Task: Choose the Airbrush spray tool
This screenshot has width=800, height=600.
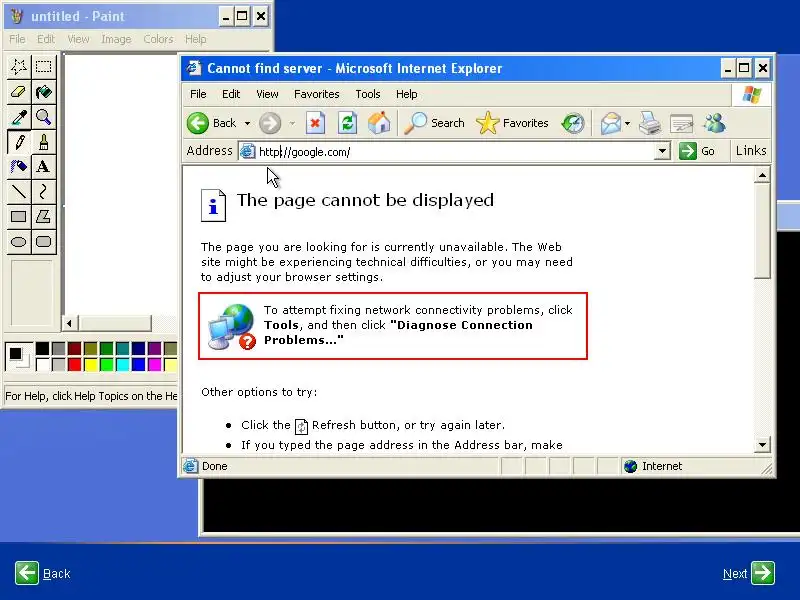Action: coord(19,166)
